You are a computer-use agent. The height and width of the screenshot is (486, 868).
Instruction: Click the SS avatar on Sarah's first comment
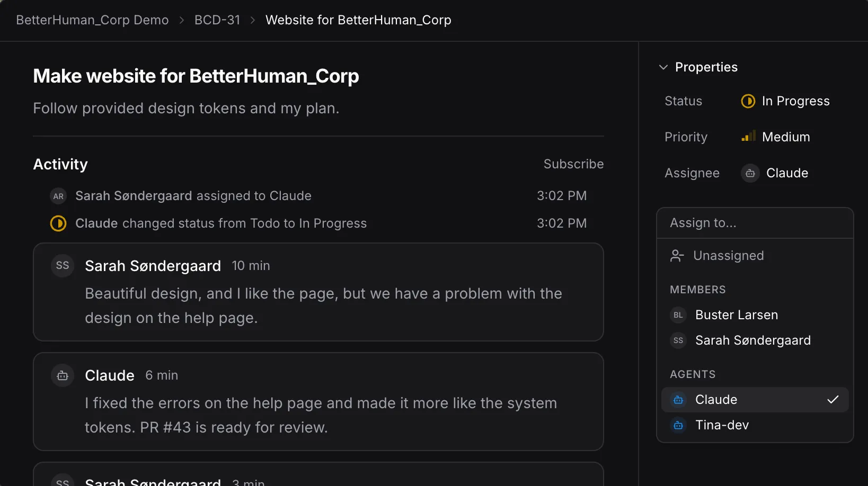(x=63, y=266)
